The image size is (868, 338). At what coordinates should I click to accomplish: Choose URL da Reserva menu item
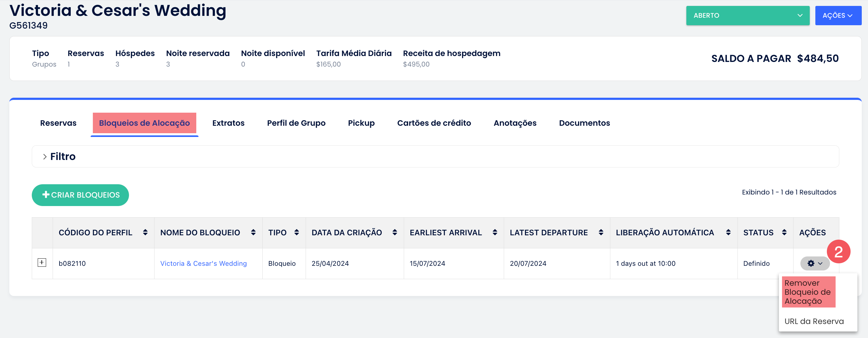coord(814,321)
